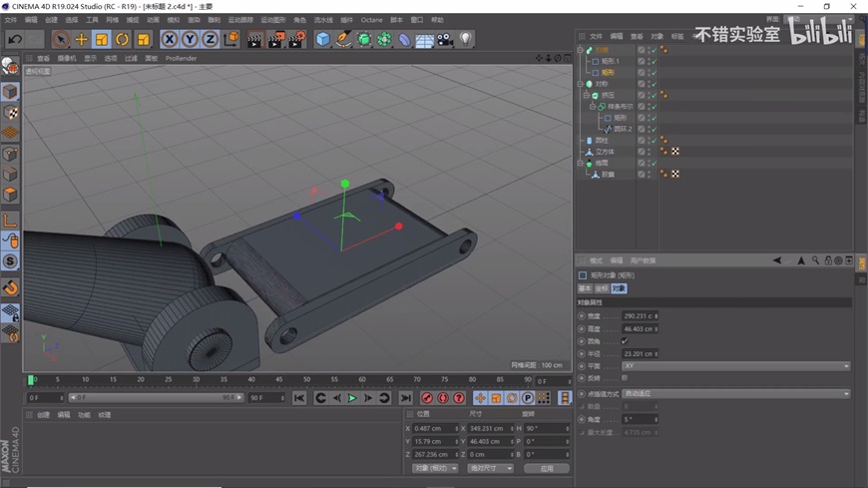The height and width of the screenshot is (488, 868).
Task: Click the Light bulb icon
Action: [466, 40]
